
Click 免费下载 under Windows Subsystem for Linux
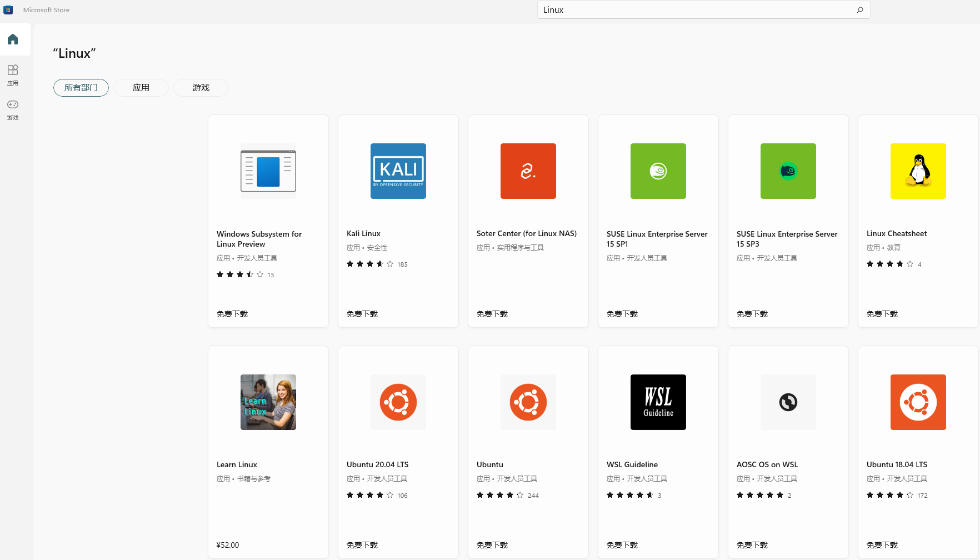click(x=232, y=314)
